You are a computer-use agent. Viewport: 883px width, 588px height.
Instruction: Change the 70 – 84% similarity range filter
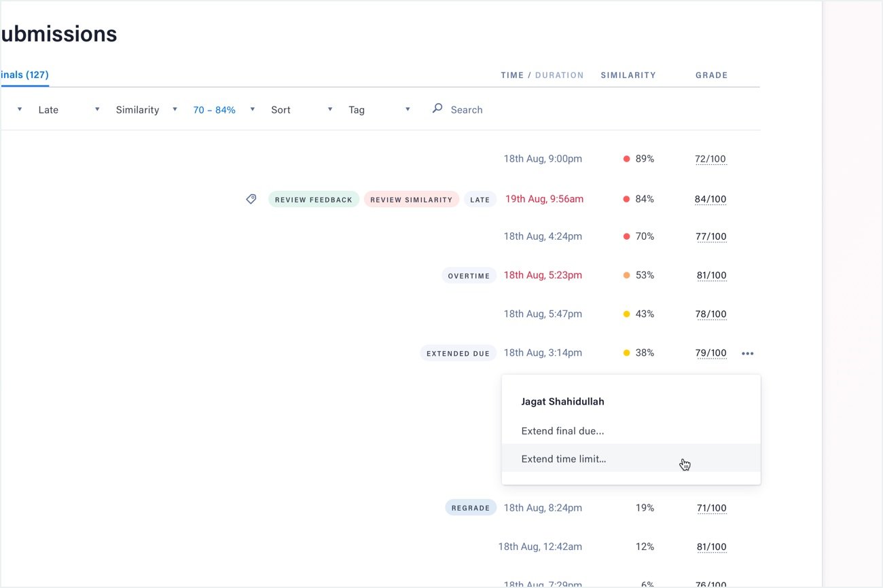(x=215, y=109)
